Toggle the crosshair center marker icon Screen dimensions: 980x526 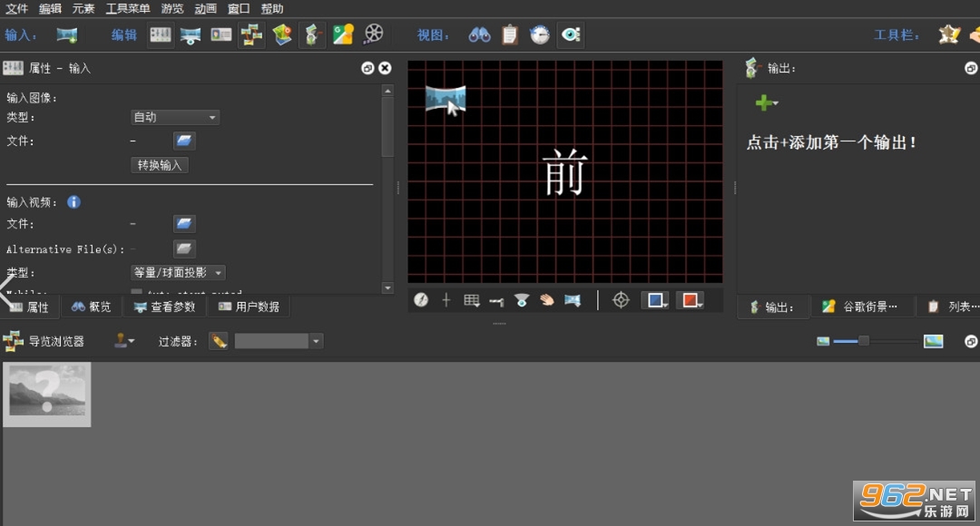[x=621, y=300]
